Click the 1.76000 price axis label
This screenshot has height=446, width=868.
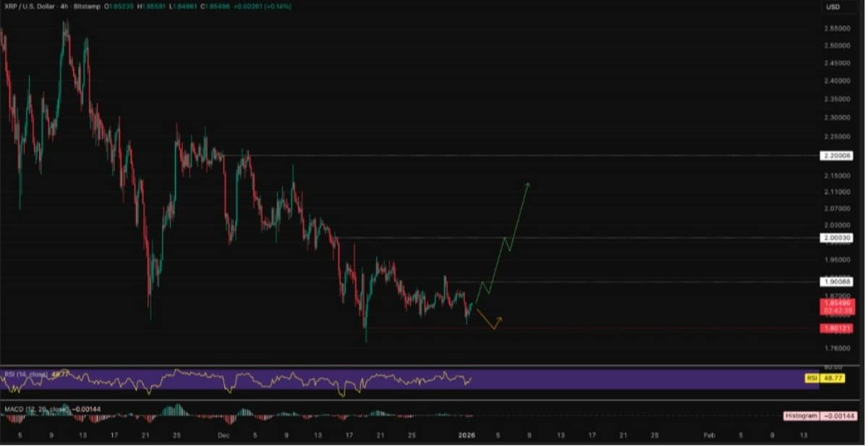click(x=838, y=348)
